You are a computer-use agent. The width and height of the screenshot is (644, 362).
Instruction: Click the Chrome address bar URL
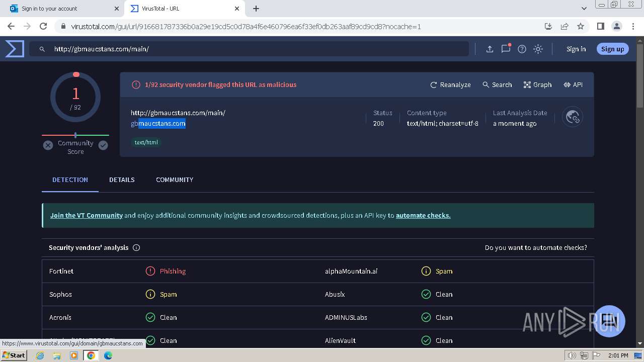(246, 26)
